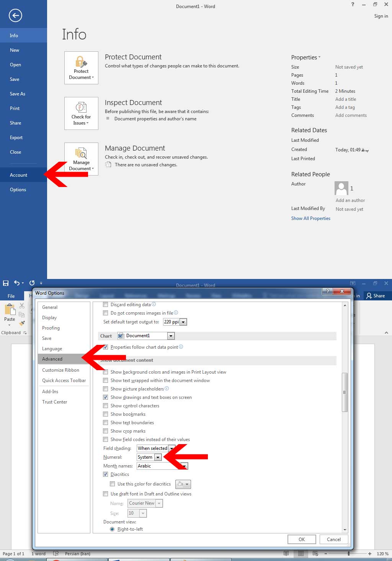This screenshot has height=561, width=392.
Task: Click the Cancel button in Word Options
Action: point(334,539)
